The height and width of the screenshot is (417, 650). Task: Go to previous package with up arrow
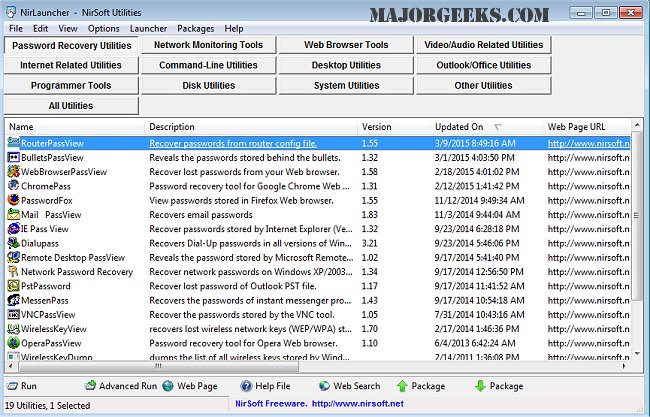(x=402, y=386)
